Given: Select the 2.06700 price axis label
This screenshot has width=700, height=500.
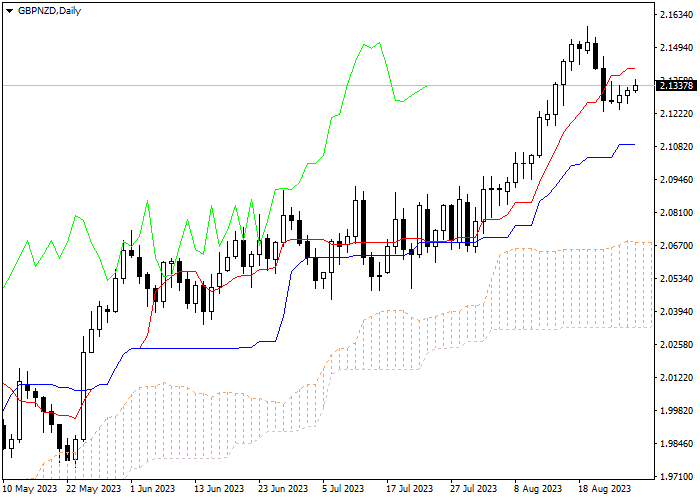Looking at the screenshot, I should tap(676, 246).
